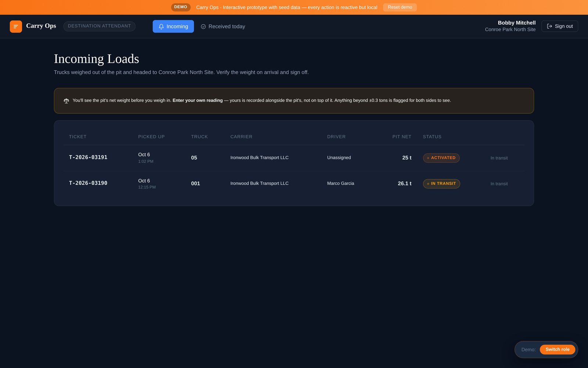Click the Unassigned driver cell

point(339,158)
